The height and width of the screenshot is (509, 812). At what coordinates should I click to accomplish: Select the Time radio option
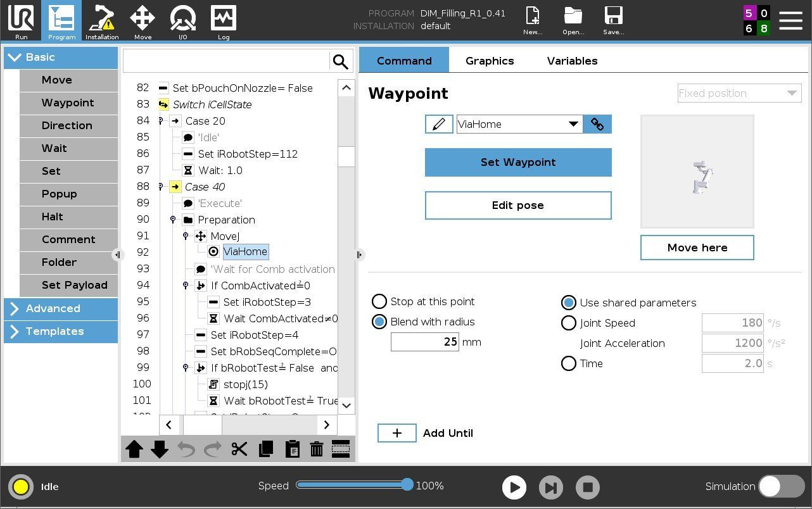coord(569,363)
